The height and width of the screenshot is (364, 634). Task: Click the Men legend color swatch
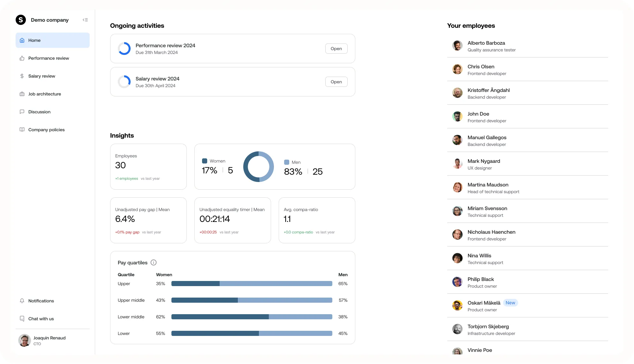tap(287, 162)
